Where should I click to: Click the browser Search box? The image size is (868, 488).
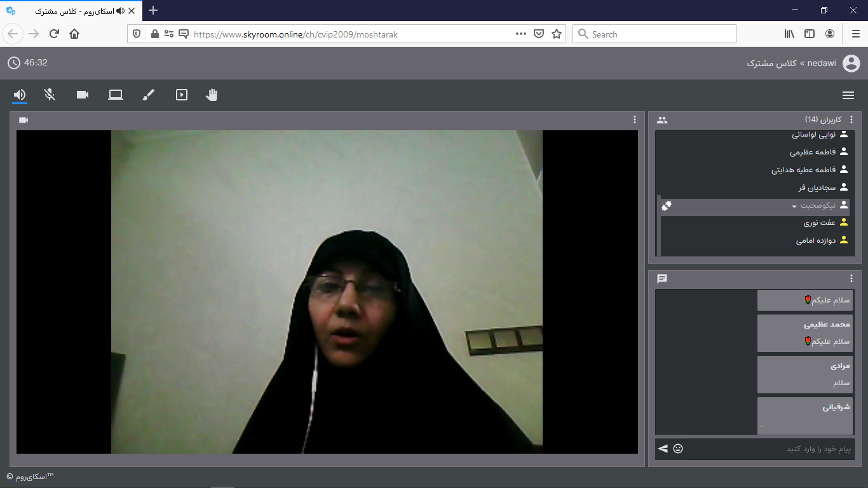coord(654,34)
